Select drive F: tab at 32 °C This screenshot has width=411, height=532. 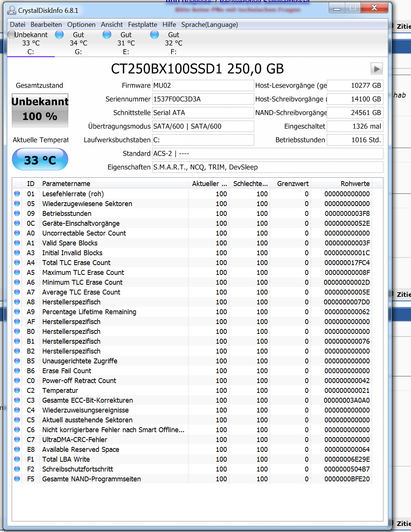click(x=173, y=43)
